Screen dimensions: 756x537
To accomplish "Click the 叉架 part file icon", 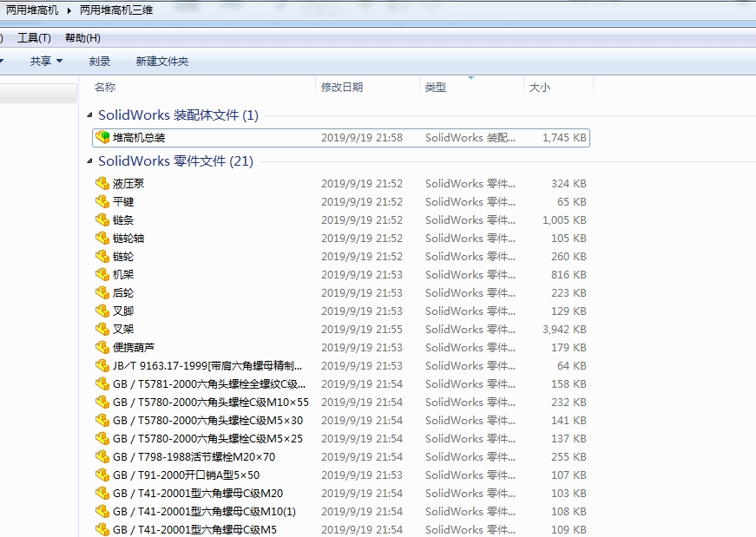I will click(102, 330).
